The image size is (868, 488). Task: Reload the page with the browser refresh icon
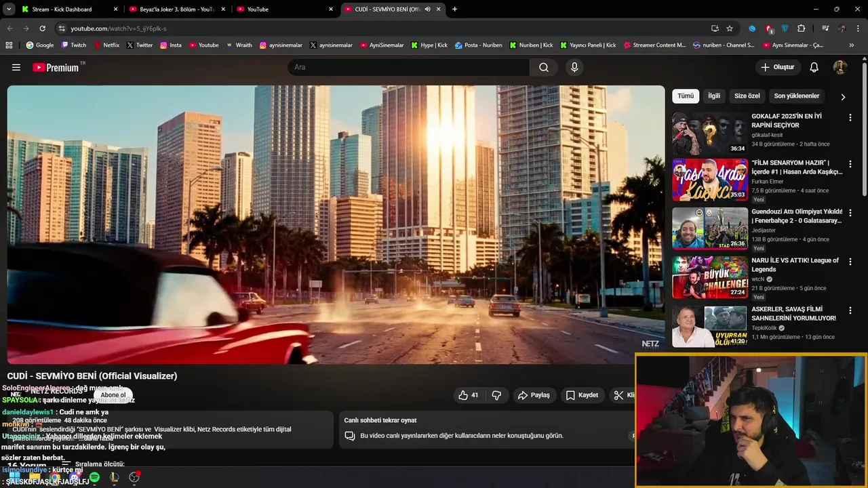click(x=42, y=28)
